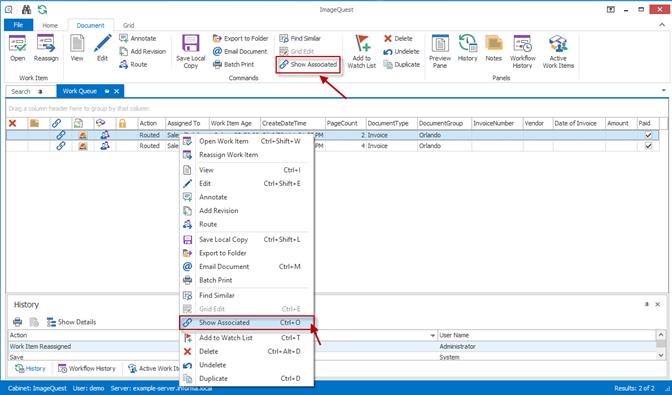Sort by the CreateDateTime column header
The height and width of the screenshot is (395, 672).
(293, 123)
